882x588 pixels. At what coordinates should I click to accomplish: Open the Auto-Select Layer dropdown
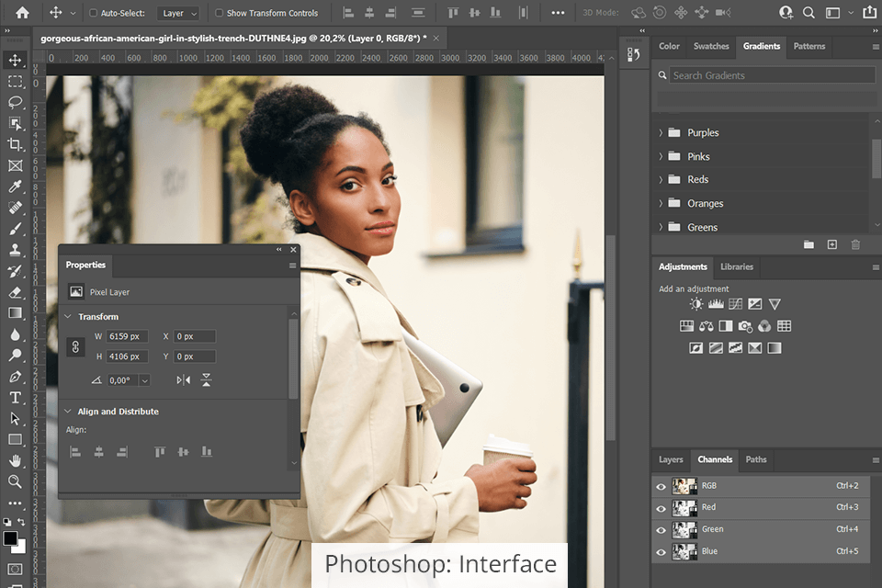(178, 13)
